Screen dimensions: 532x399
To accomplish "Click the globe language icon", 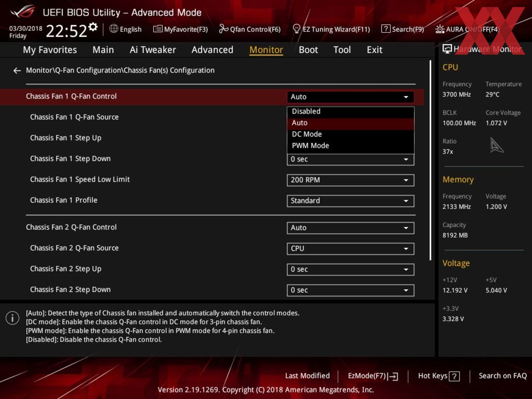I will point(113,29).
